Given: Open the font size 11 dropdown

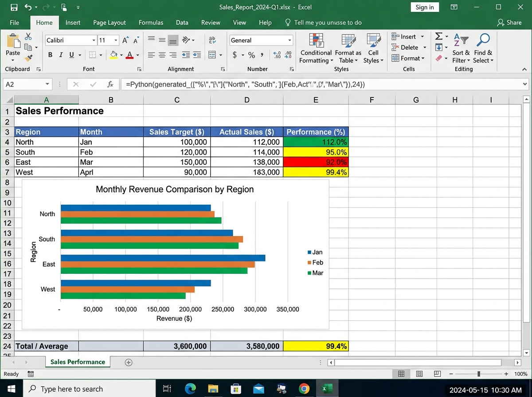Looking at the screenshot, I should (116, 40).
